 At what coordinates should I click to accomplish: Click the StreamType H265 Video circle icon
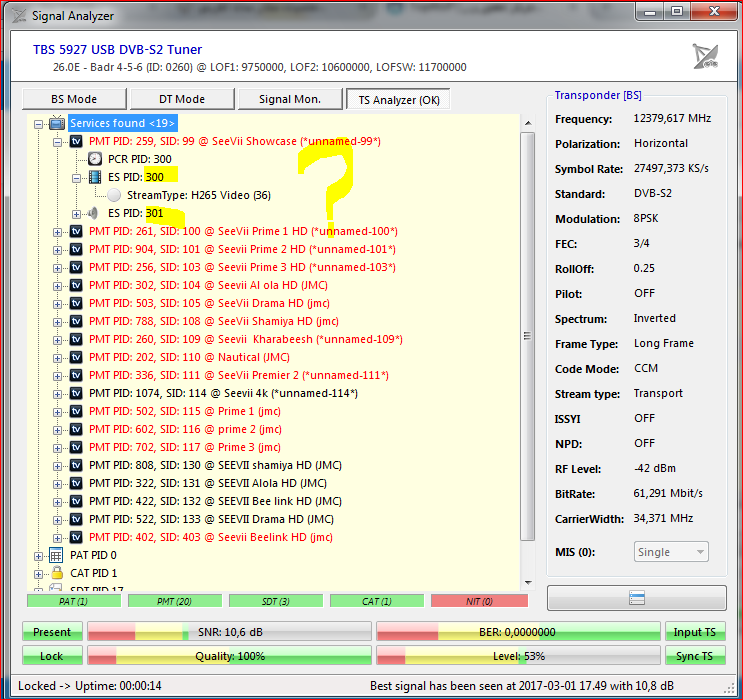tap(113, 195)
